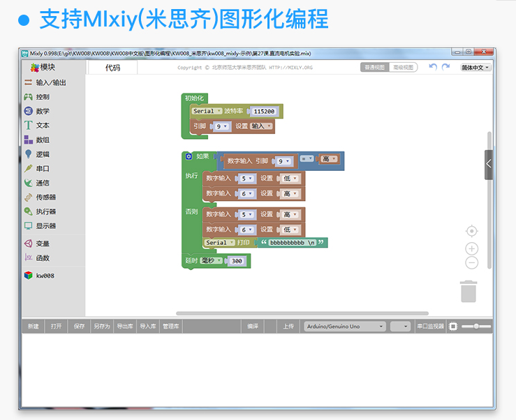Open the 逻辑 block category
This screenshot has width=516, height=420.
(x=37, y=154)
